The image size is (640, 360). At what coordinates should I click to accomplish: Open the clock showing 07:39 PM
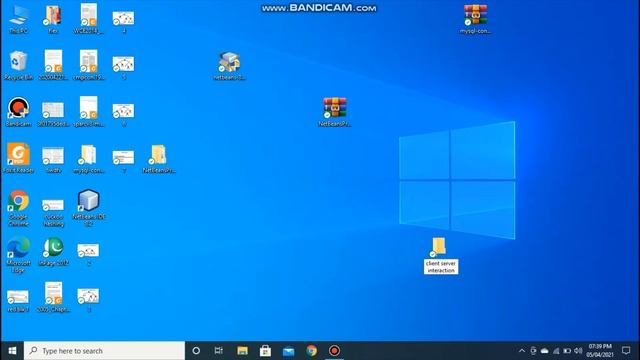[x=600, y=351]
